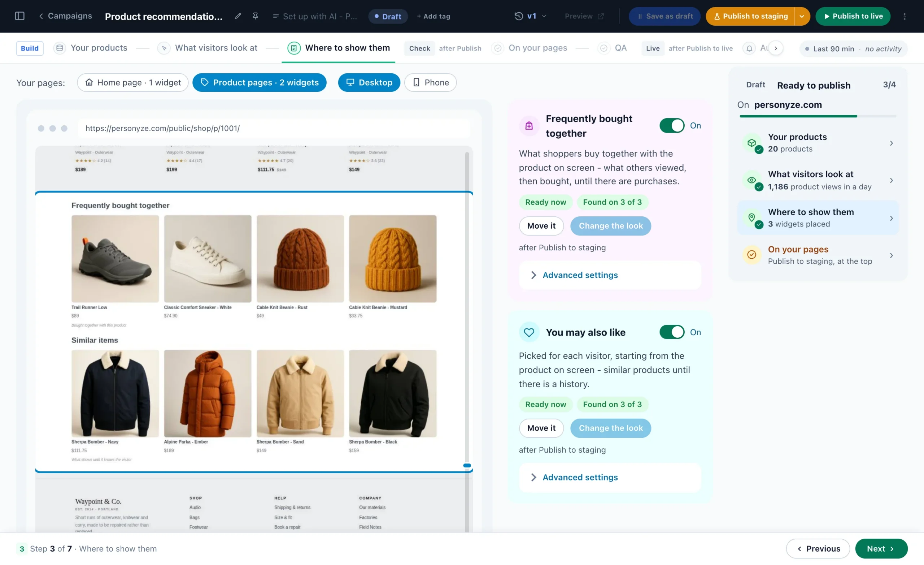Change the look of You may also like
The image size is (924, 565).
[x=610, y=428]
